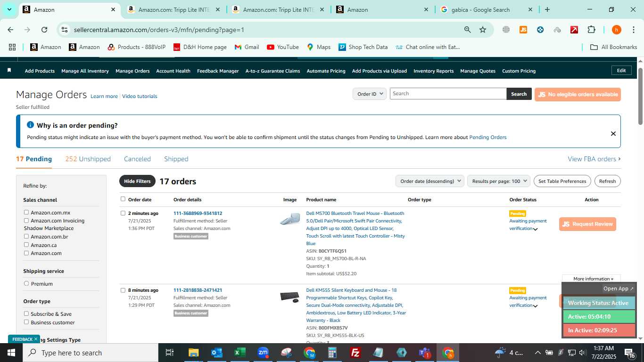The image size is (644, 362).
Task: Open the Chrome apps grid icon in bookmarks bar
Action: [12, 47]
